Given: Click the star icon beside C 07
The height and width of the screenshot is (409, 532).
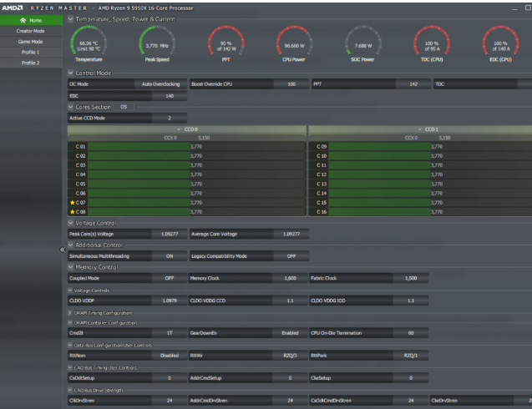Looking at the screenshot, I should [73, 203].
